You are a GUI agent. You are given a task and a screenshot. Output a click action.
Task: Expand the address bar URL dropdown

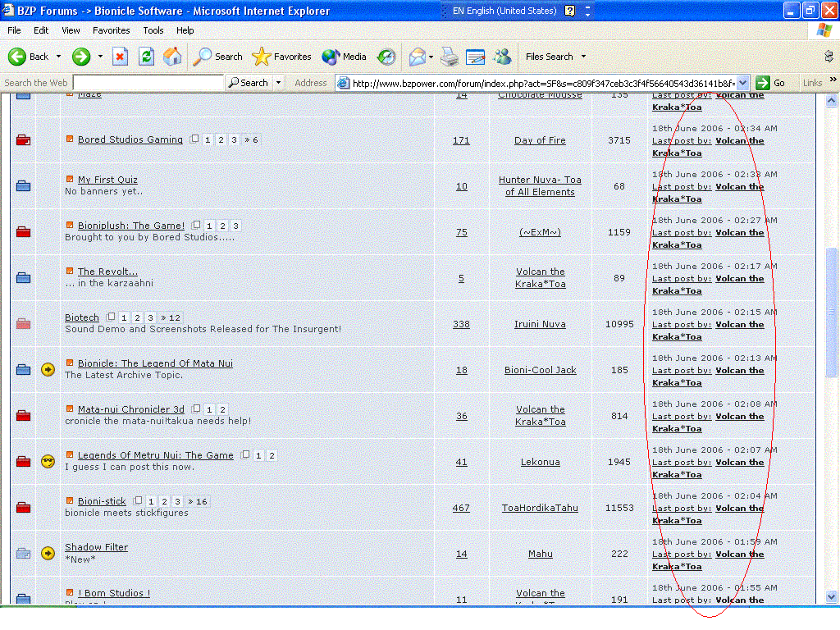pyautogui.click(x=742, y=83)
